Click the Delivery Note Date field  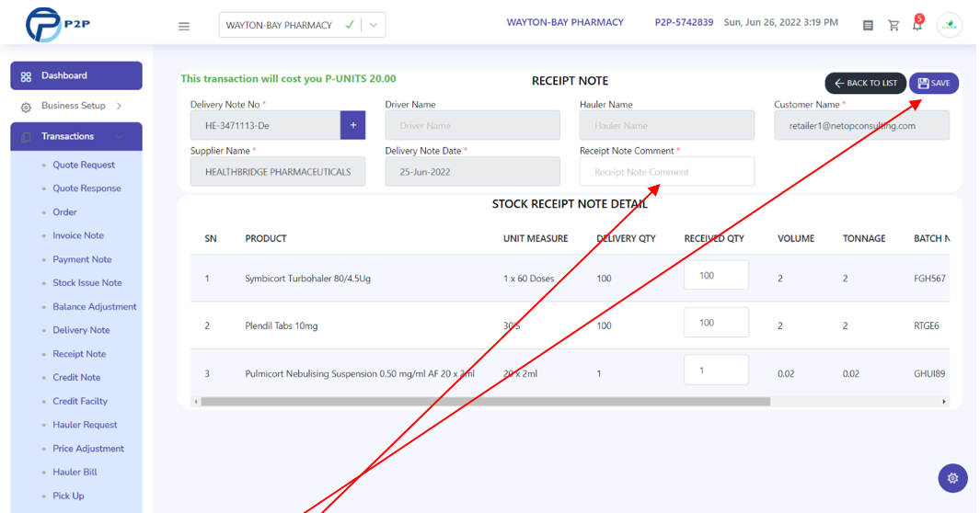(x=472, y=172)
